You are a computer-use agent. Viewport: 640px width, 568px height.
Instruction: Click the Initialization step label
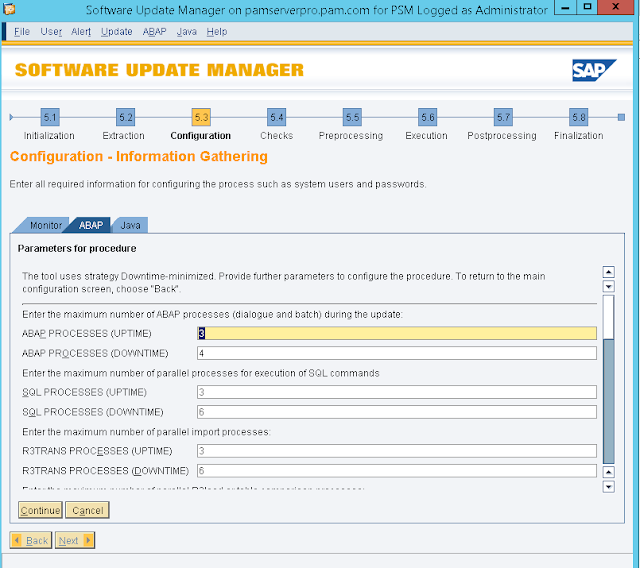tap(49, 136)
